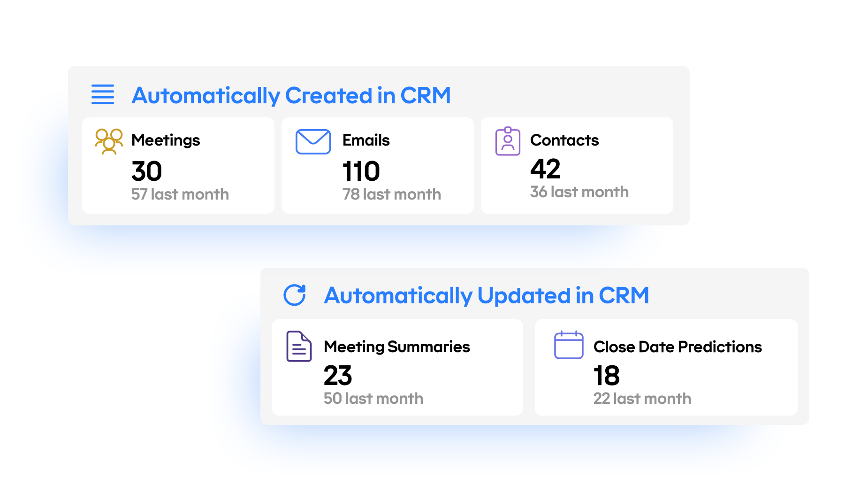
Task: Select the 57 last month label under Meetings
Action: tap(180, 194)
